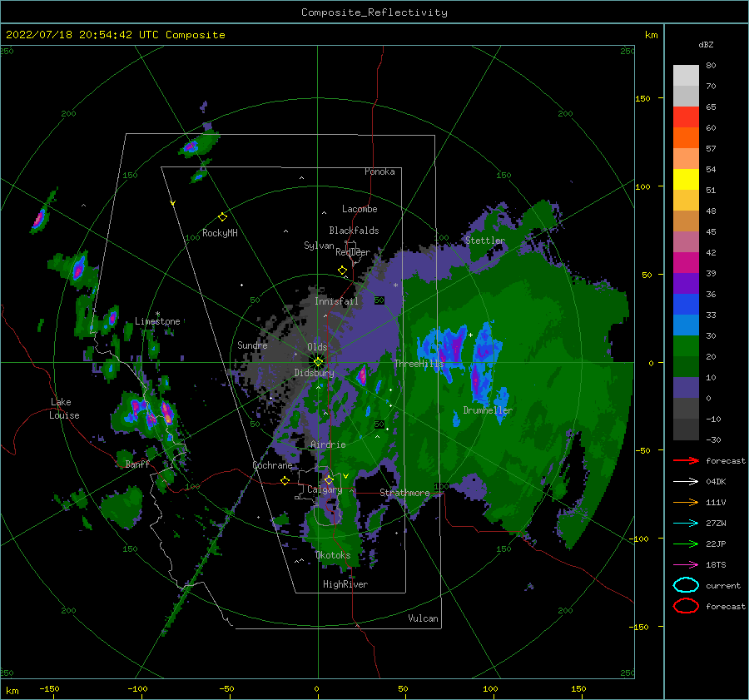Click the Sylvan label
749x700 pixels.
click(319, 246)
